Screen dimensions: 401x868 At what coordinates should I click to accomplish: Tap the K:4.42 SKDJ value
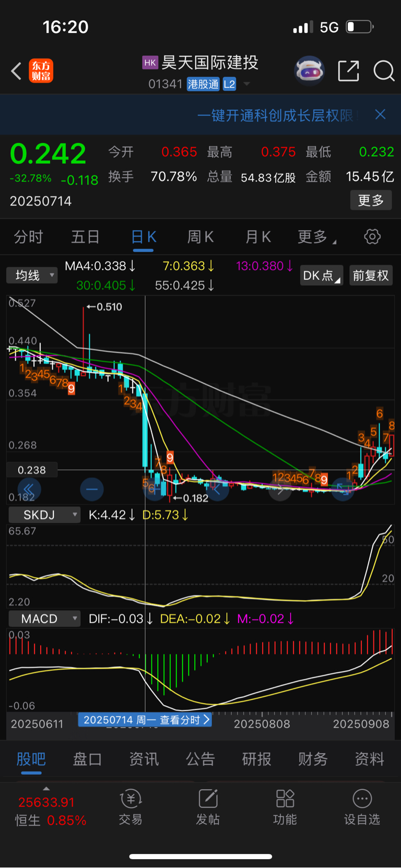tap(112, 515)
